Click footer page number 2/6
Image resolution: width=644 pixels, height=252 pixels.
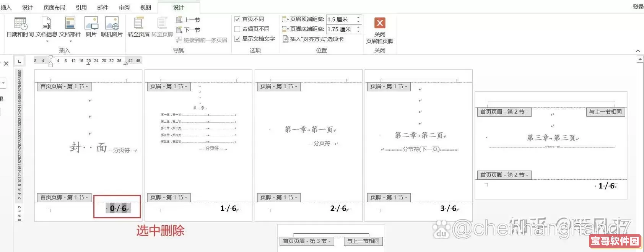point(339,208)
